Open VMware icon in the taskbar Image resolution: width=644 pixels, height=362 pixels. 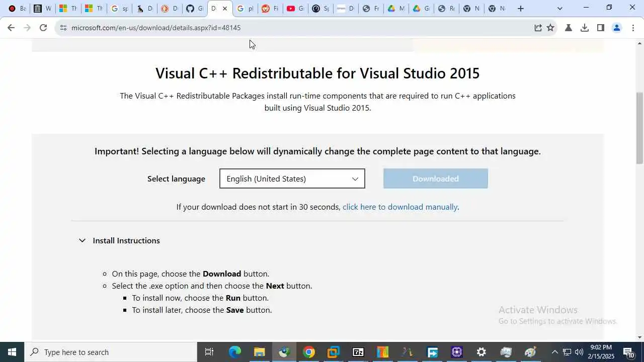tap(334, 352)
